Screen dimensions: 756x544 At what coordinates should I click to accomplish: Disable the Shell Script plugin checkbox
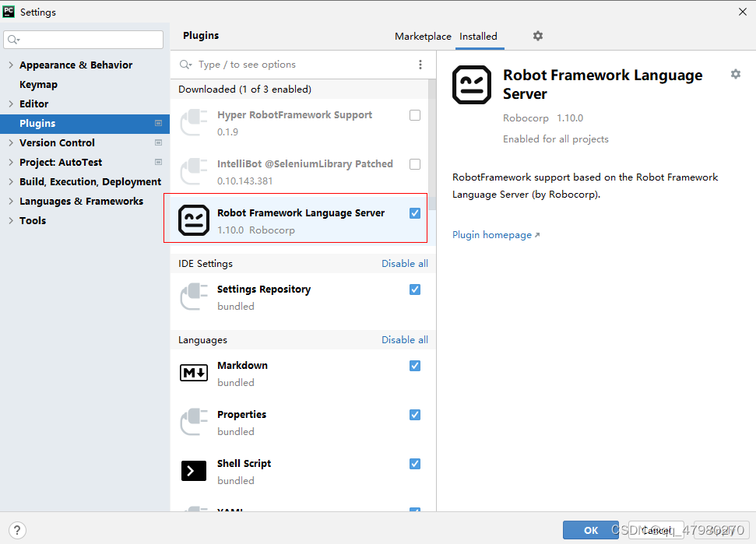click(x=415, y=464)
